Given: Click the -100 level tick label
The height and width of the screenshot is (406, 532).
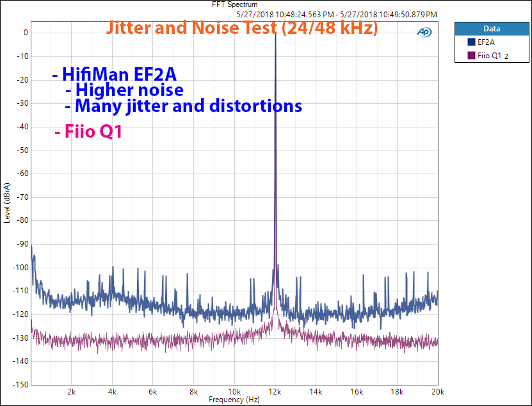Looking at the screenshot, I should (x=21, y=268).
